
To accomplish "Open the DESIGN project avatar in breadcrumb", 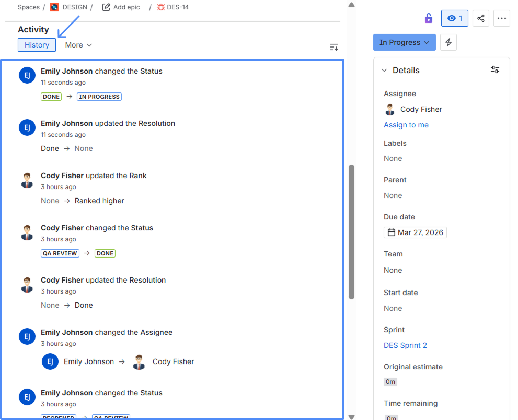I will coord(54,7).
